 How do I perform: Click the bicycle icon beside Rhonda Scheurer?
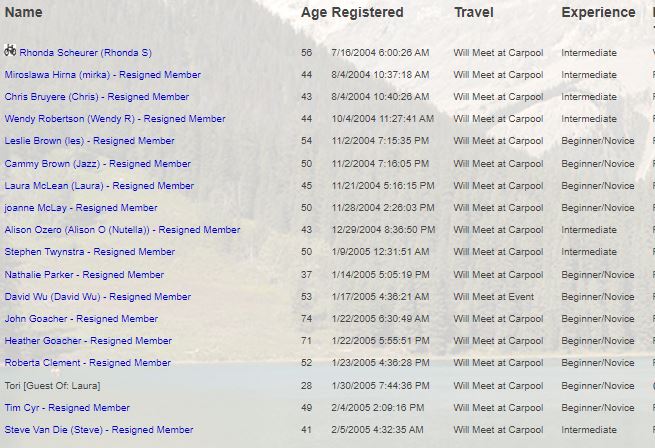pyautogui.click(x=10, y=51)
